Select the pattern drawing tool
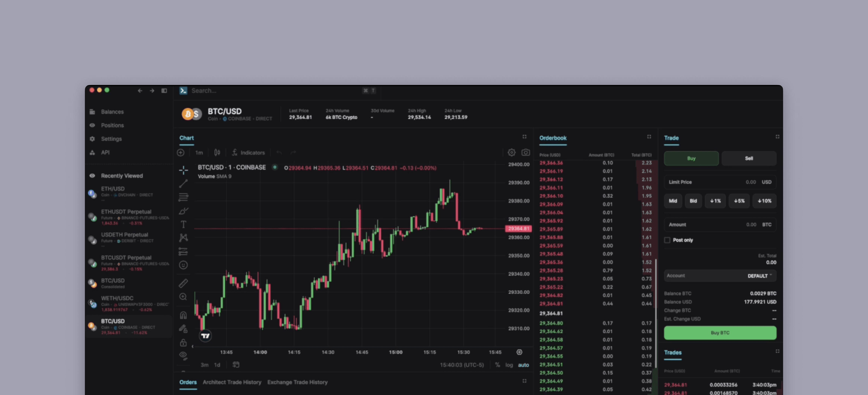 [x=183, y=238]
